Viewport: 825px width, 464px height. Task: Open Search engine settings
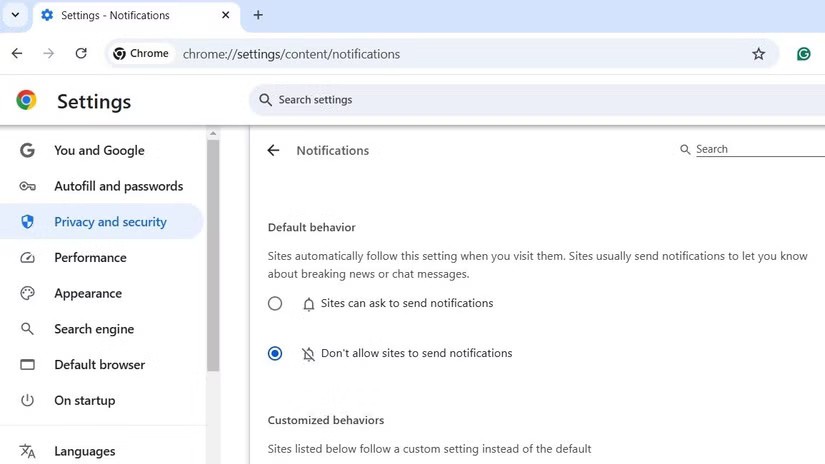94,329
